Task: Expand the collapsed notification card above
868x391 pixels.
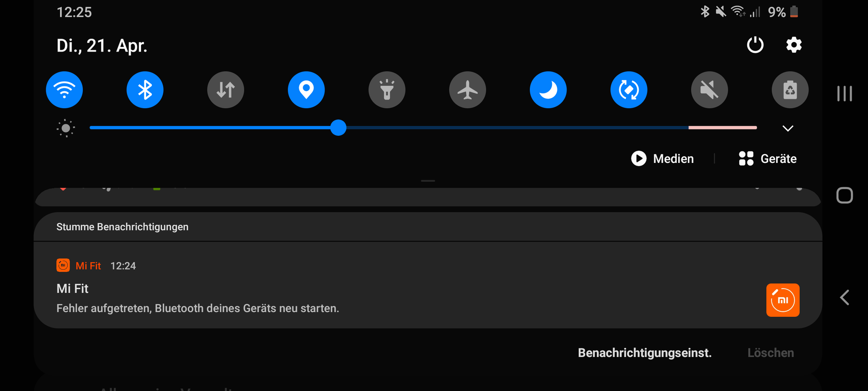Action: click(x=428, y=197)
